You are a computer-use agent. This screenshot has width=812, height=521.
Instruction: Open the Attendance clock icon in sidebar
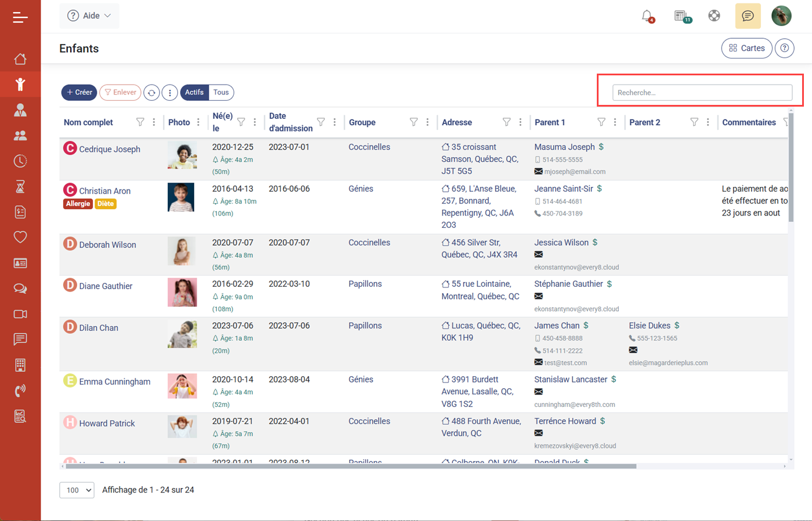20,161
